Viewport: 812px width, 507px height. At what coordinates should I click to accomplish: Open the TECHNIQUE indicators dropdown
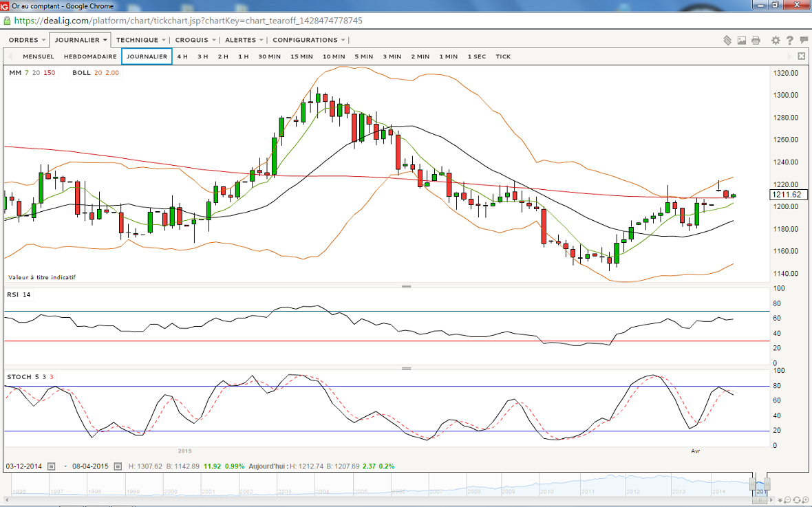click(x=140, y=40)
